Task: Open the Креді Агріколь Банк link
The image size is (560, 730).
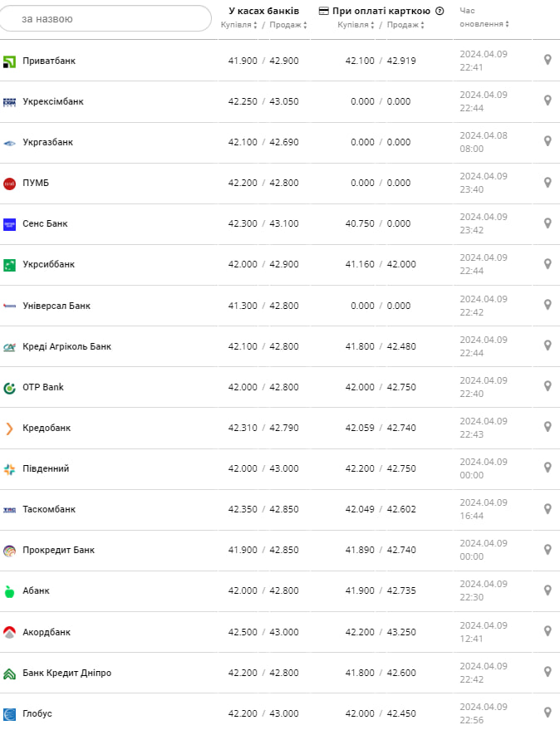Action: point(66,346)
